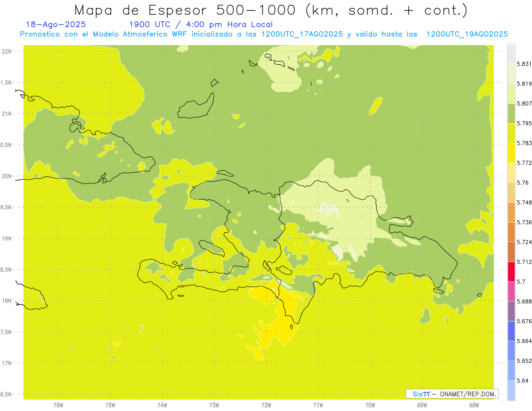This screenshot has height=411, width=532.
Task: Click the 76W longitude label
Action: pyautogui.click(x=58, y=405)
